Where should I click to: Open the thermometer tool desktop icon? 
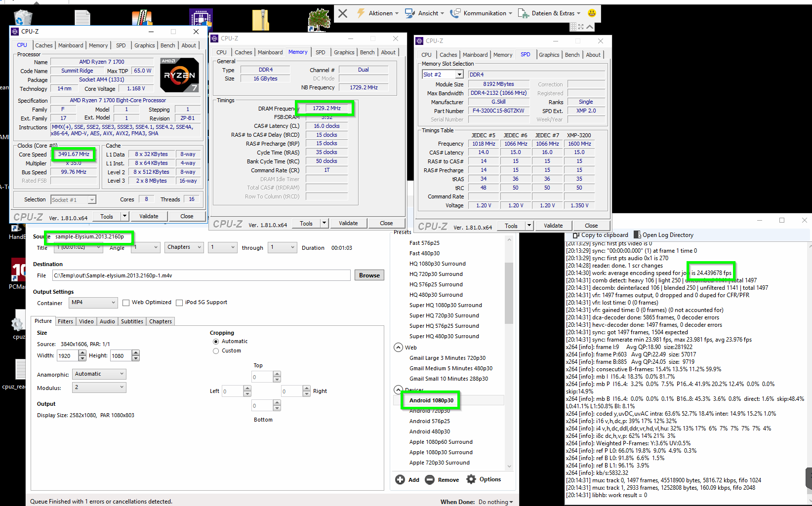(142, 18)
